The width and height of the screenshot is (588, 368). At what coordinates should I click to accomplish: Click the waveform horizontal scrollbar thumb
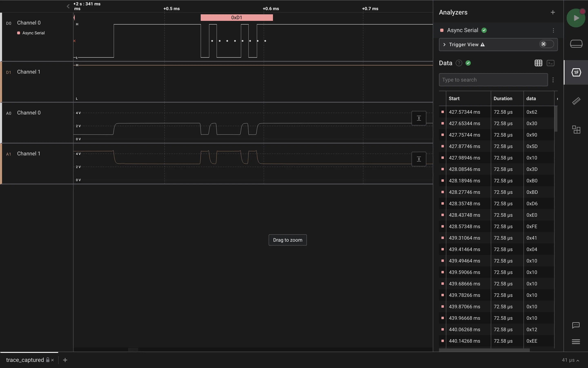pyautogui.click(x=133, y=350)
